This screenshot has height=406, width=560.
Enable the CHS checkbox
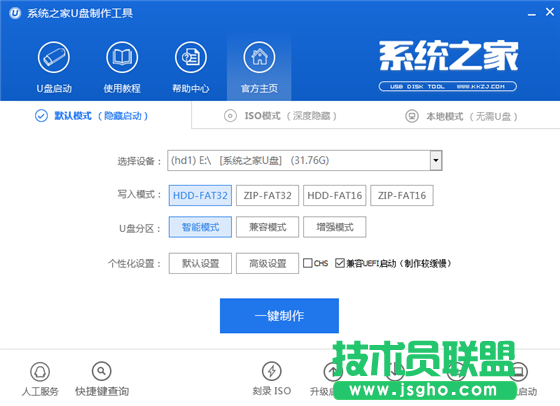(x=308, y=263)
